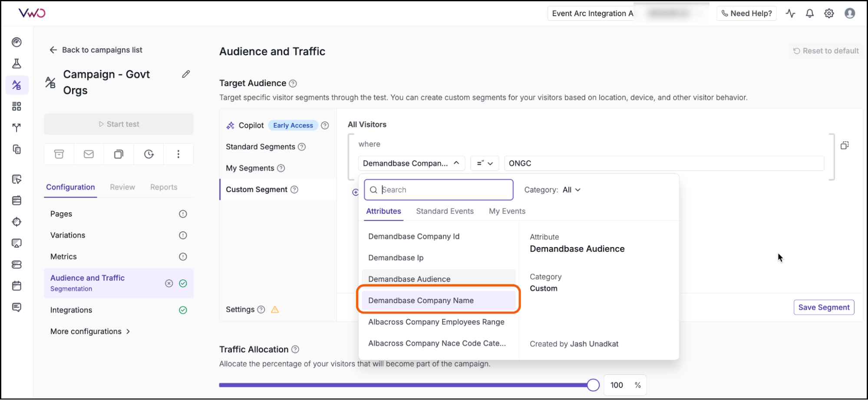The width and height of the screenshot is (868, 400).
Task: Expand More configurations
Action: click(x=90, y=331)
